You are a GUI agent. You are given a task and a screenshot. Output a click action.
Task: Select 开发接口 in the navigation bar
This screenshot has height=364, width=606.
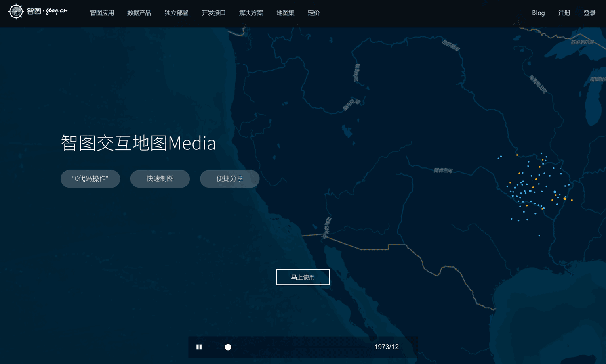point(214,13)
